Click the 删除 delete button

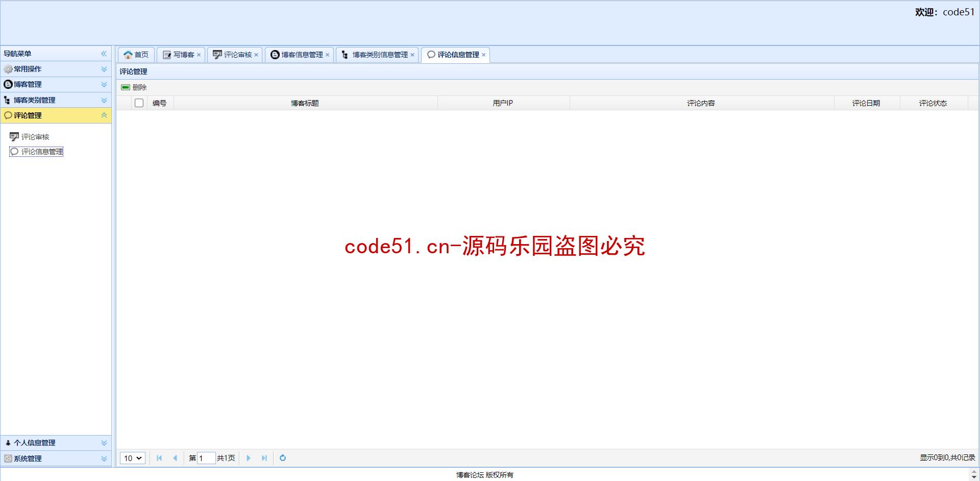click(134, 87)
